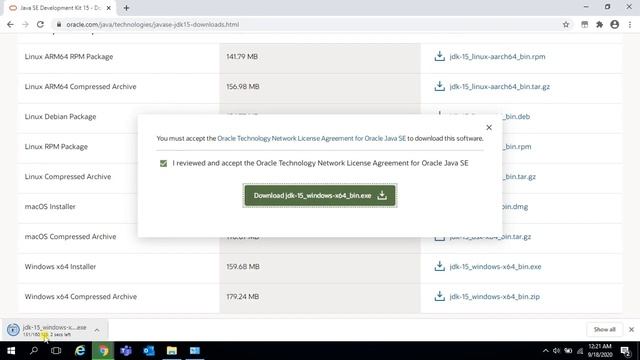Close the downloads bar
The height and width of the screenshot is (360, 640).
click(x=631, y=329)
